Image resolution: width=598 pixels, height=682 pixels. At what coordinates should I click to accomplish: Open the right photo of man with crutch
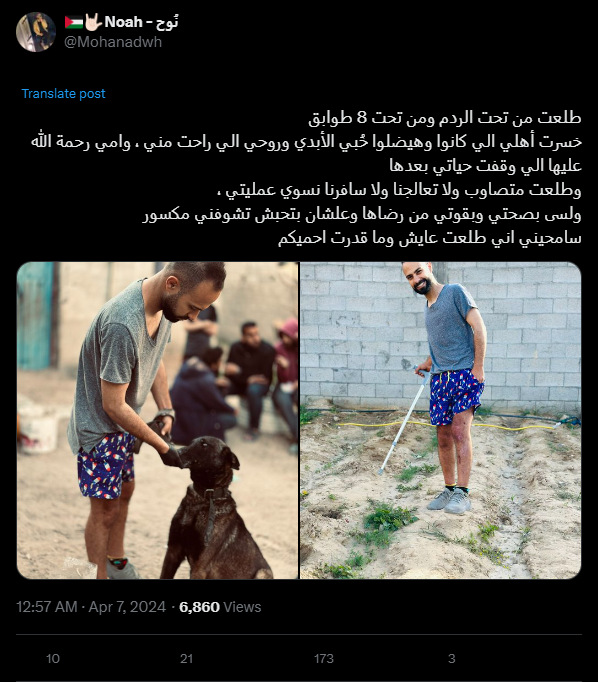(x=441, y=420)
